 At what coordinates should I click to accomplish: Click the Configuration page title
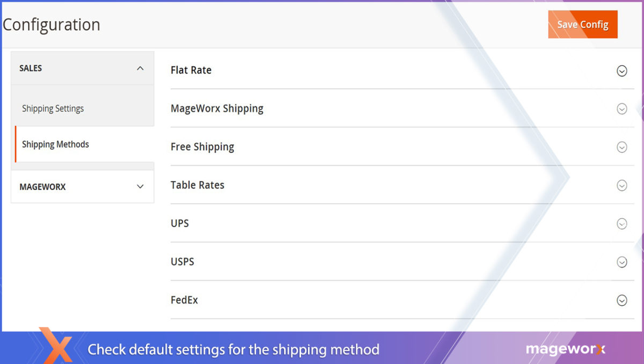52,24
